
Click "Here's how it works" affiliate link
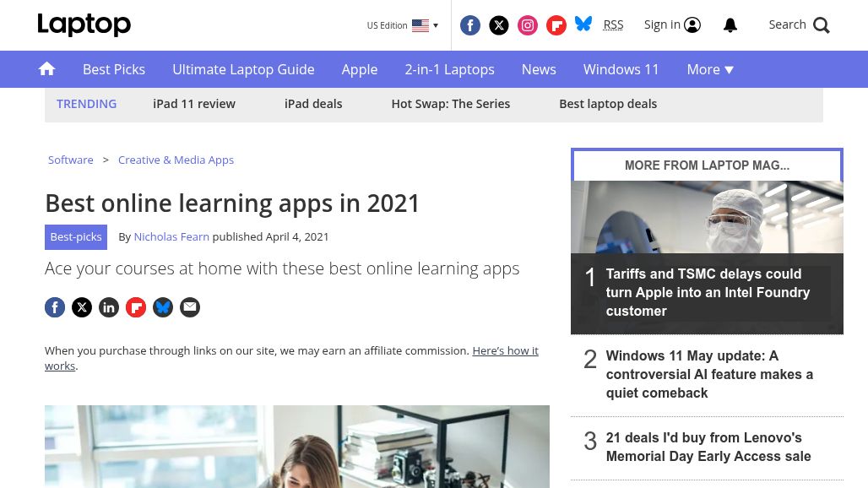(x=292, y=358)
